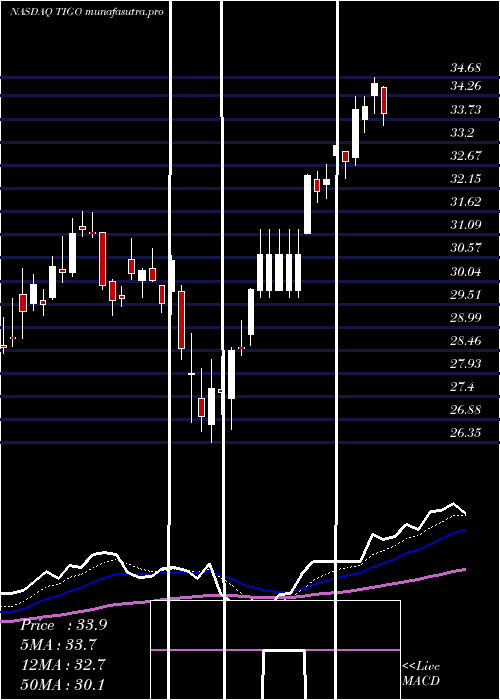500x700 pixels.
Task: Click the 31.09 price axis label
Action: 465,225
